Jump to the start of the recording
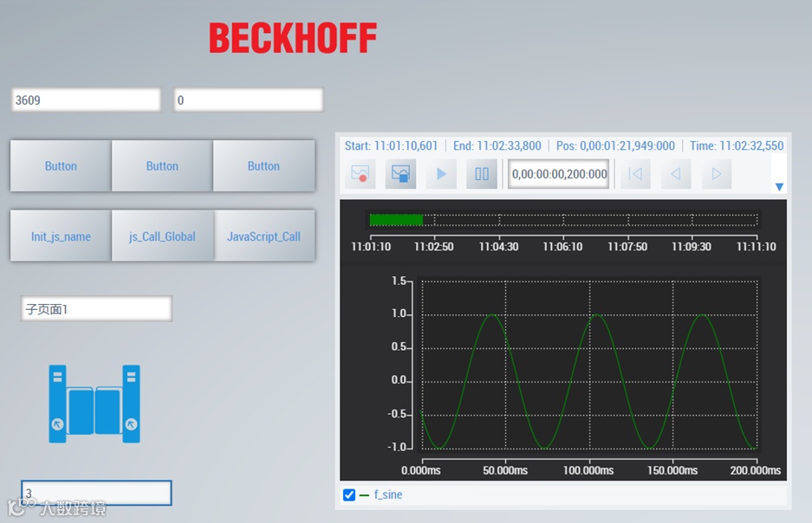The width and height of the screenshot is (812, 523). pos(635,174)
